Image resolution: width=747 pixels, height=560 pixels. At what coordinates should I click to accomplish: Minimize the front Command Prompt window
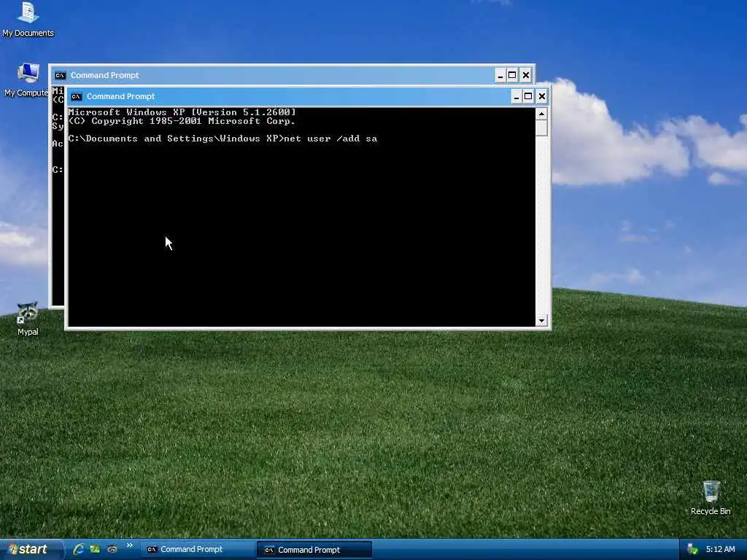(x=516, y=97)
